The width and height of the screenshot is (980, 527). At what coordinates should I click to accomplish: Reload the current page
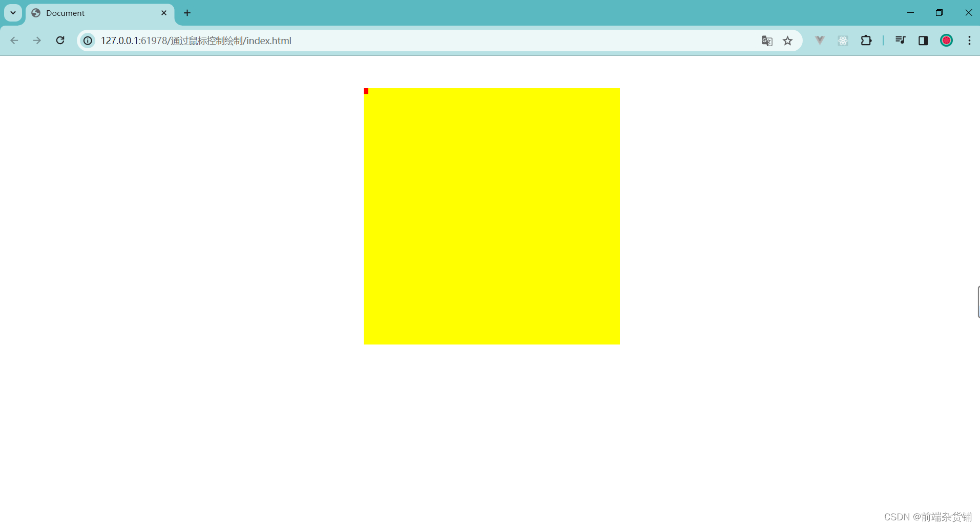tap(60, 40)
